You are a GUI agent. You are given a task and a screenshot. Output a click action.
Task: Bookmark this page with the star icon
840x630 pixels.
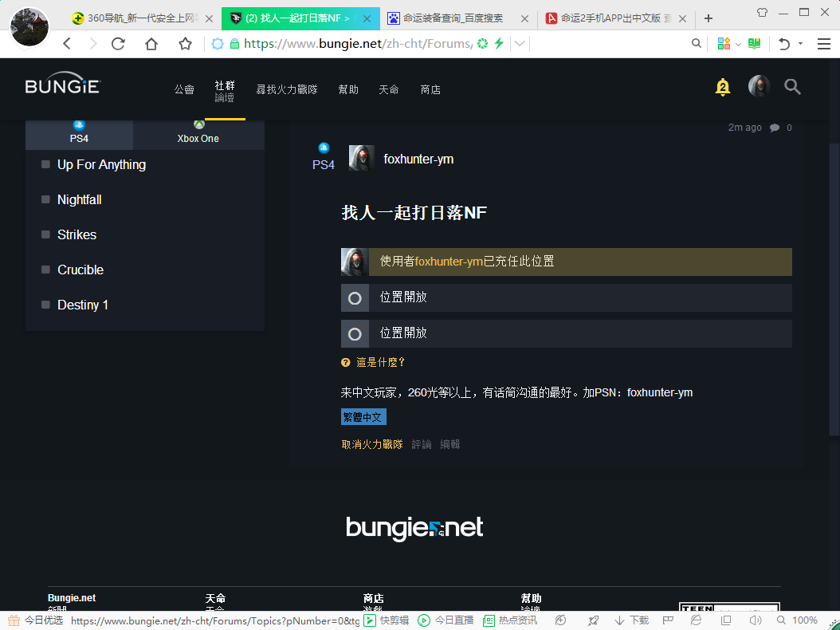186,43
